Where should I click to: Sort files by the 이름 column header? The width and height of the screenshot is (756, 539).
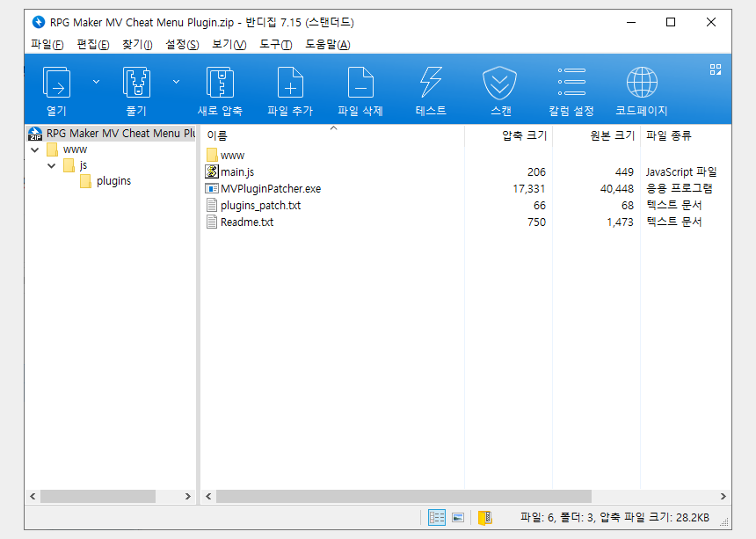[214, 132]
